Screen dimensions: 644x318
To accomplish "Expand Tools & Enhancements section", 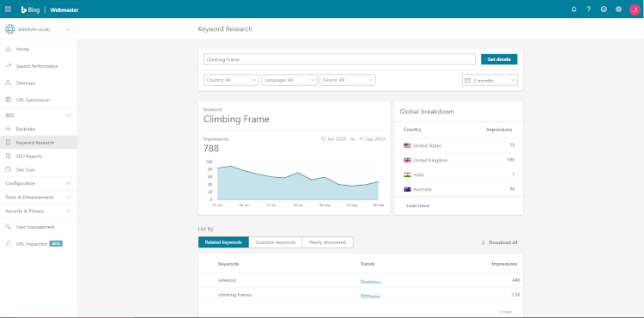I will point(38,197).
